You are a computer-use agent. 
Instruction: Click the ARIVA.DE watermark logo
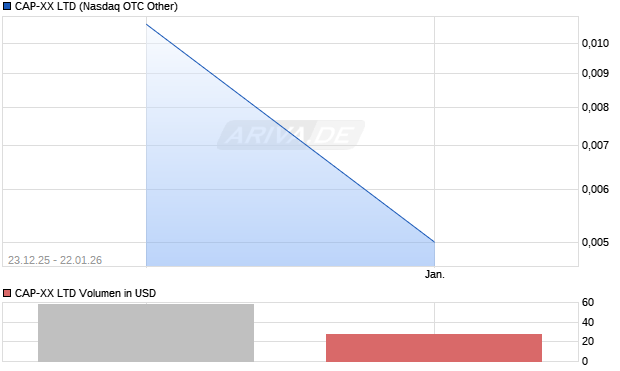[291, 135]
